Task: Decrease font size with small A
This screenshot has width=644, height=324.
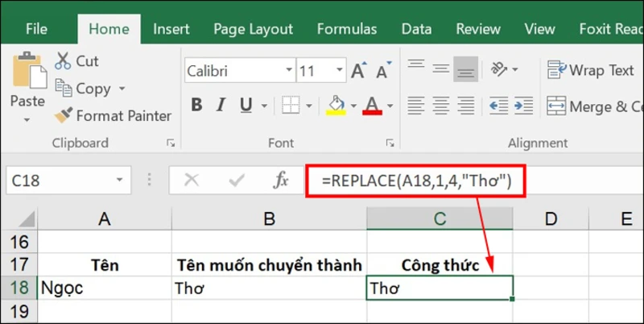Action: (x=384, y=71)
